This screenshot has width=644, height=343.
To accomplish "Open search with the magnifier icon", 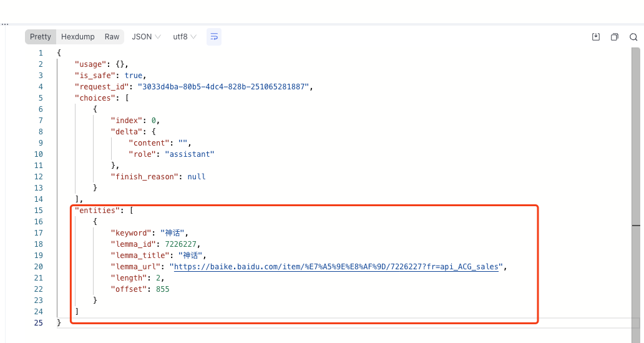I will point(633,37).
